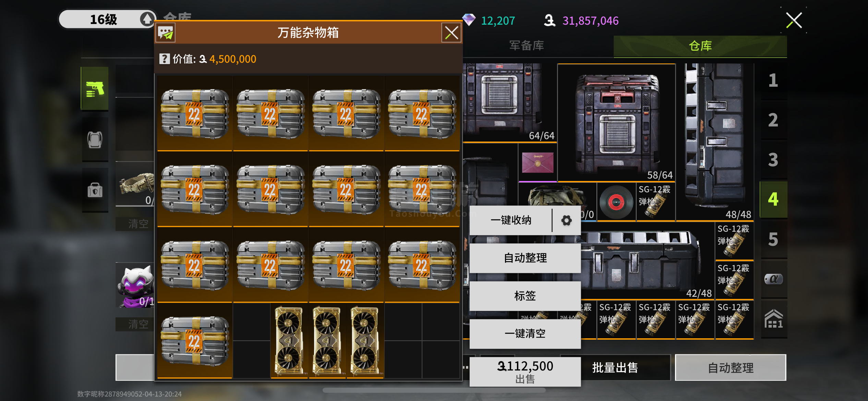This screenshot has height=401, width=868.
Task: Select warehouse page 5
Action: 774,239
